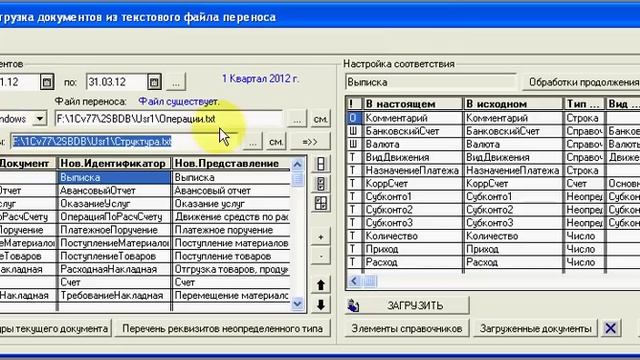This screenshot has width=640, height=360.
Task: Click В исходном column header
Action: click(513, 104)
